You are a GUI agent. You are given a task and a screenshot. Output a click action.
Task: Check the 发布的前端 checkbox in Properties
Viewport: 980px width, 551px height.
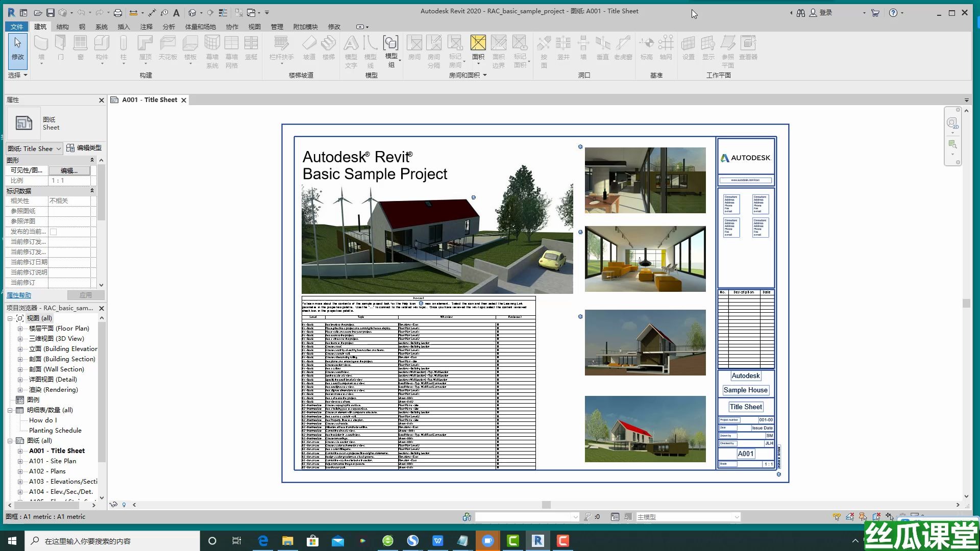pos(54,231)
